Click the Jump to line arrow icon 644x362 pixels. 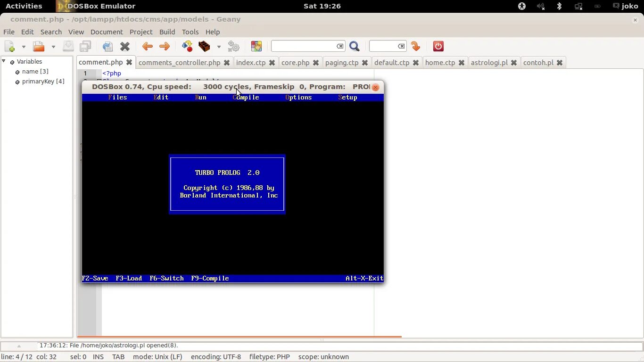(x=415, y=46)
